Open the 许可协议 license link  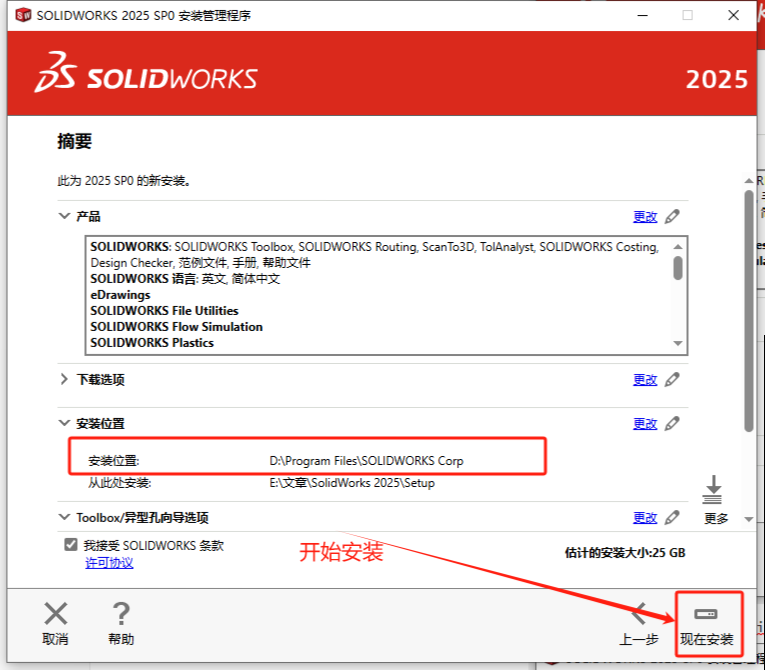109,563
